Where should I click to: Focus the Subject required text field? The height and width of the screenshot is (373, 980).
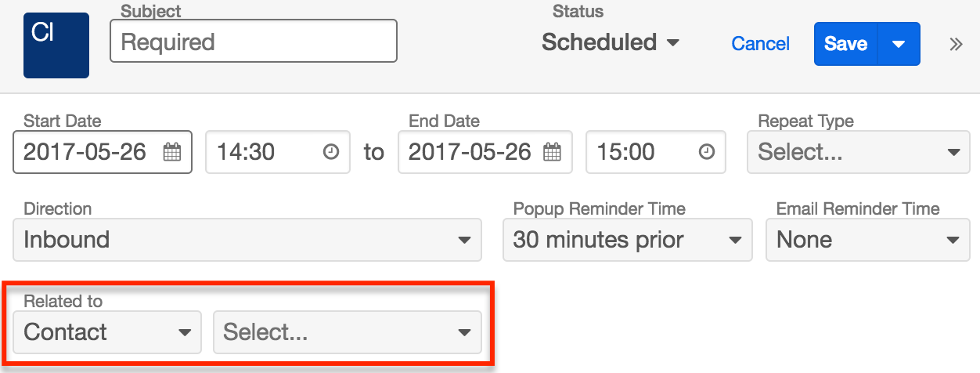click(254, 42)
